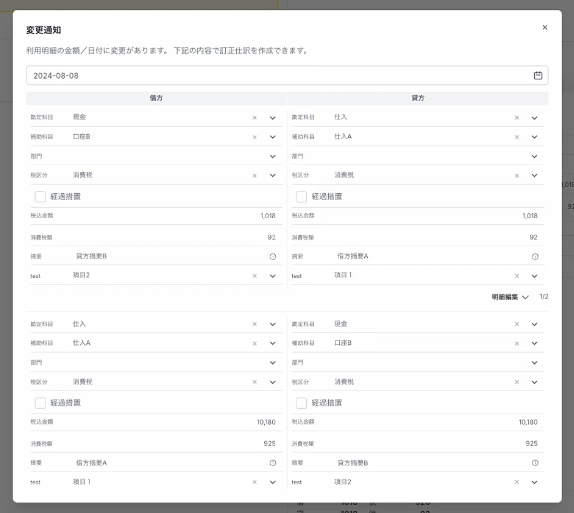Toggle 経過措置 checkbox on second entry's debit side
Viewport: 574px width, 513px height.
[x=40, y=403]
